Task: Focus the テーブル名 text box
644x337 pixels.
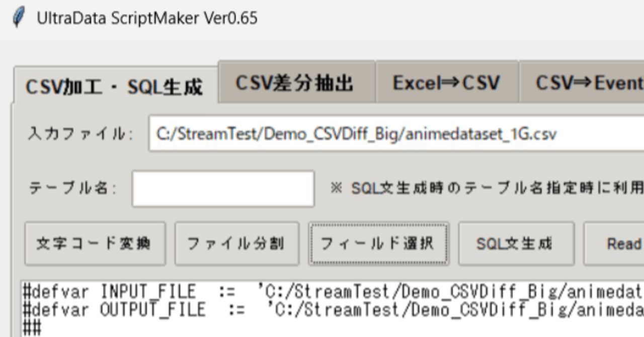Action: point(223,189)
